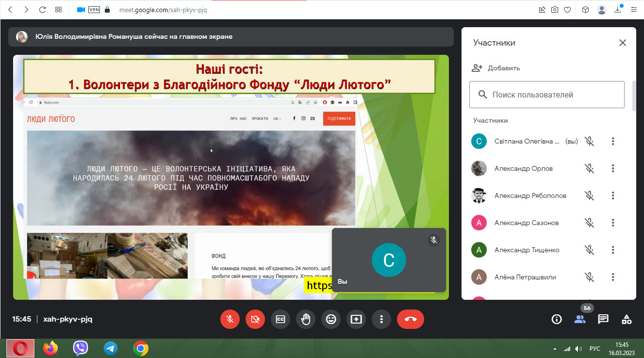Mute Александр Тищенко's microphone

[589, 250]
